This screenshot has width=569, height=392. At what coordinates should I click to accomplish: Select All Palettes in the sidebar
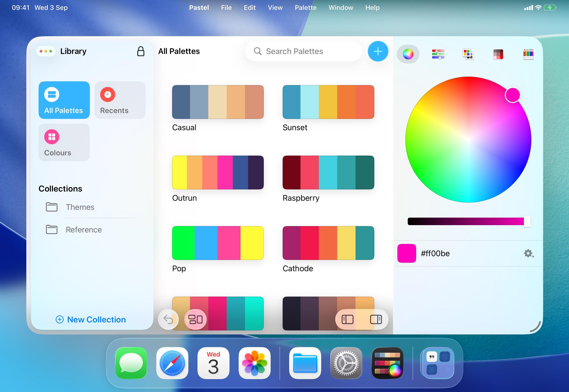coord(64,100)
